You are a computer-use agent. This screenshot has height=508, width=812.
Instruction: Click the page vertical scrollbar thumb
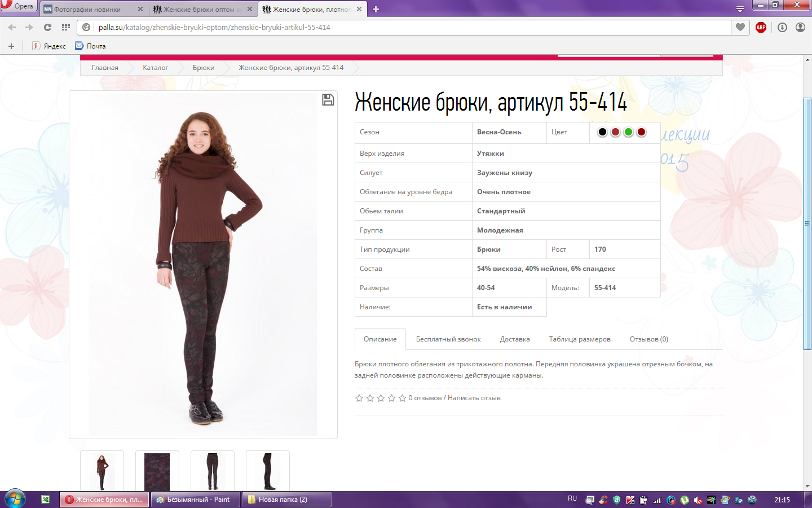[807, 224]
